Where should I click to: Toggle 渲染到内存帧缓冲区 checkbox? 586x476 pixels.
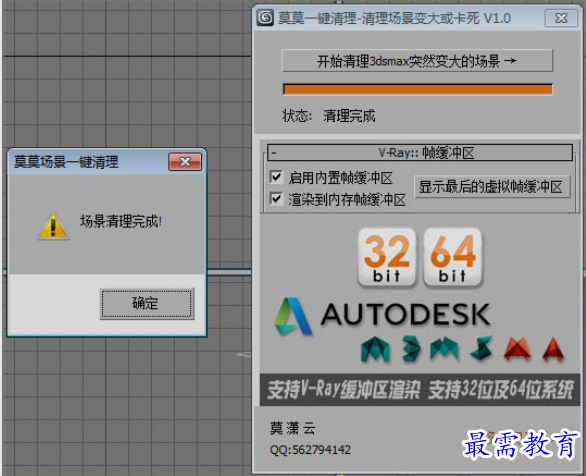[x=276, y=199]
